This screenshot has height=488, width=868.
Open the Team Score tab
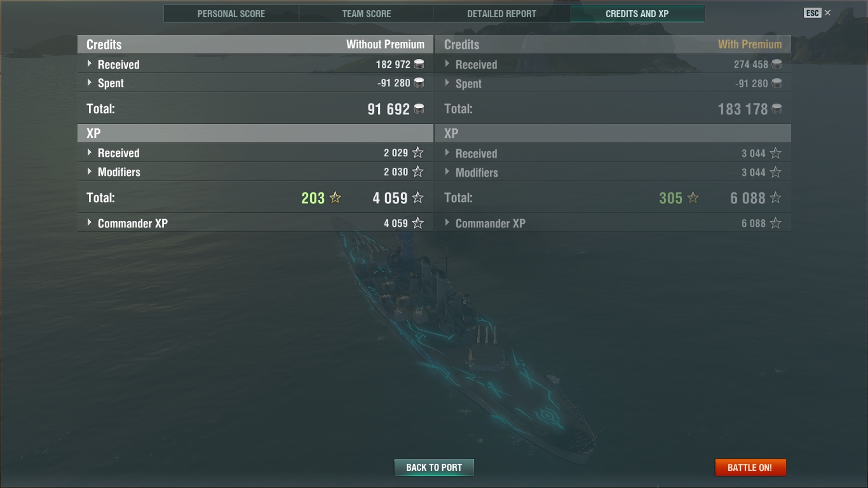pyautogui.click(x=367, y=13)
